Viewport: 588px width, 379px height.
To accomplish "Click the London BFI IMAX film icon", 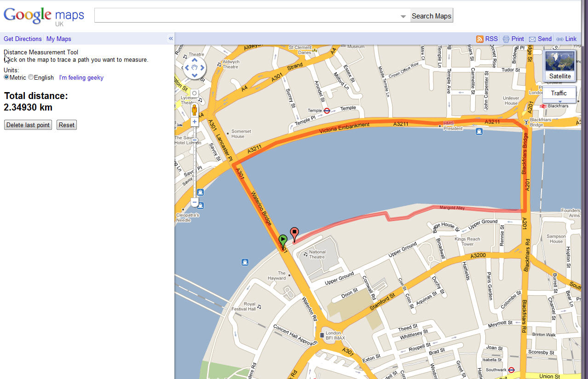I will point(322,335).
